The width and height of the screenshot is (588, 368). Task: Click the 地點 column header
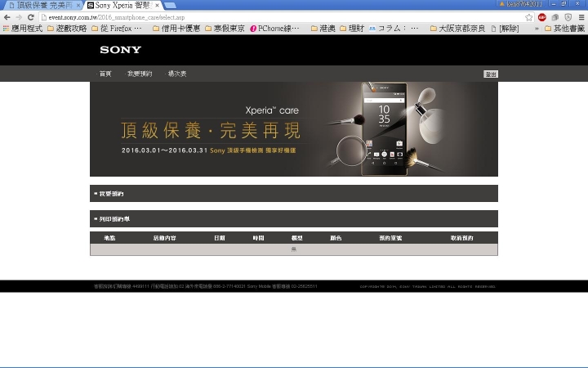pyautogui.click(x=110, y=238)
